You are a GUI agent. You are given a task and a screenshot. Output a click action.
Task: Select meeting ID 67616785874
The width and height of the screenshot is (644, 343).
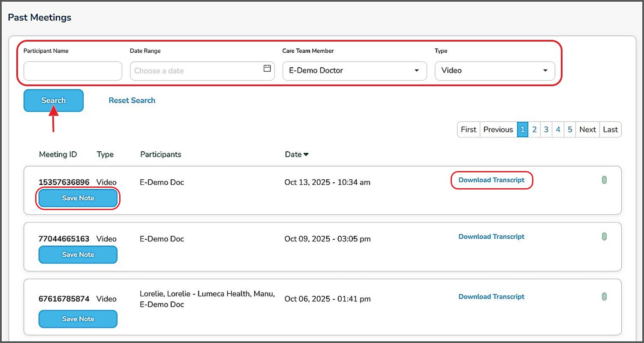click(x=64, y=299)
